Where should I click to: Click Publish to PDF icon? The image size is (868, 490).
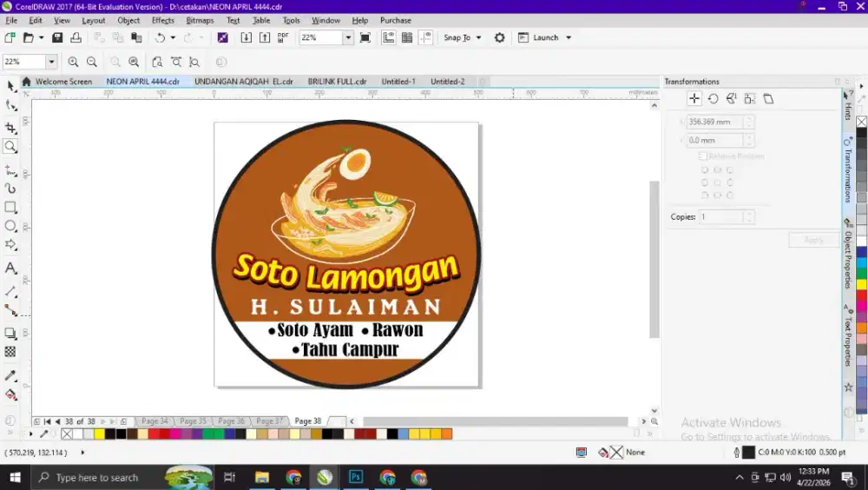[x=283, y=37]
